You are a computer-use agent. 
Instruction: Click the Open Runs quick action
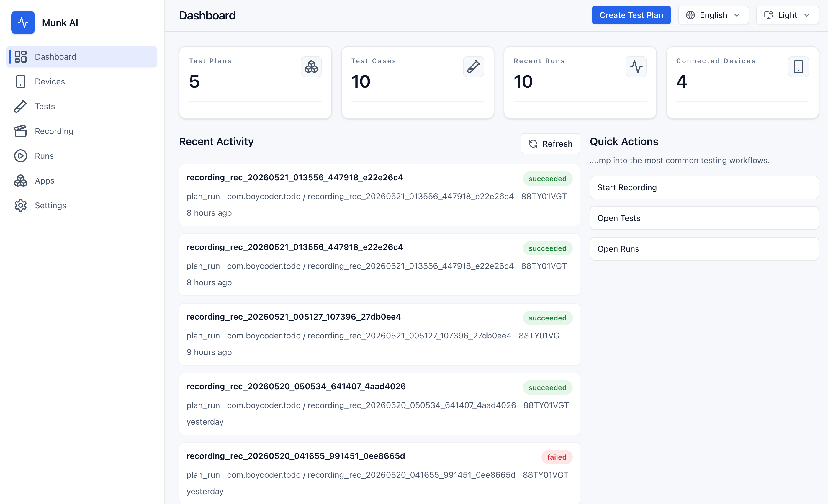pyautogui.click(x=704, y=249)
